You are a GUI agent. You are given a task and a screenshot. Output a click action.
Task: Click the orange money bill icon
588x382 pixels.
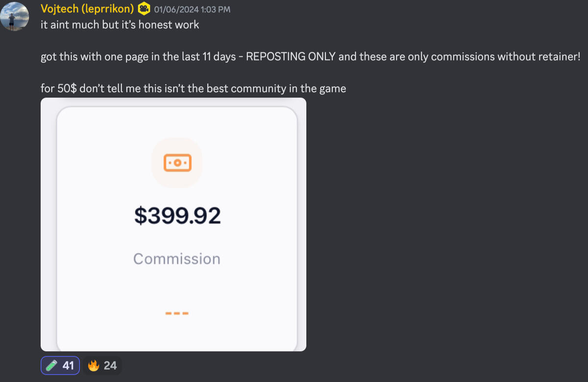[x=177, y=162]
